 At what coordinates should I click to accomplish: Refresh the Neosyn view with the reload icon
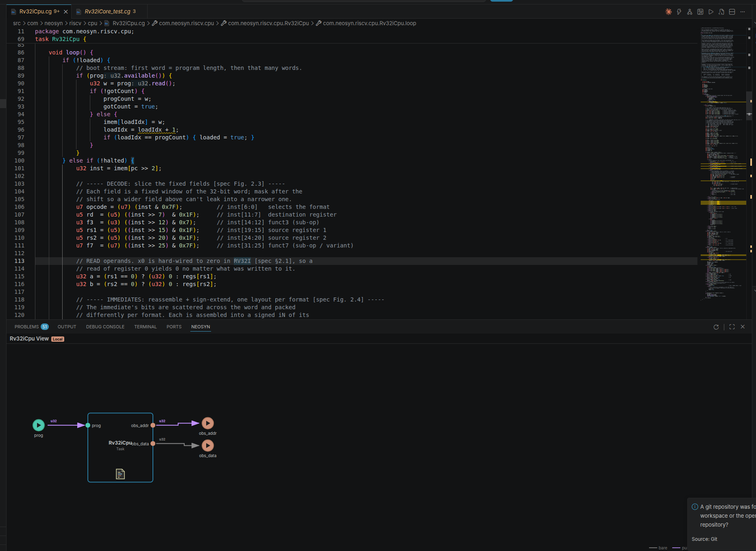716,327
